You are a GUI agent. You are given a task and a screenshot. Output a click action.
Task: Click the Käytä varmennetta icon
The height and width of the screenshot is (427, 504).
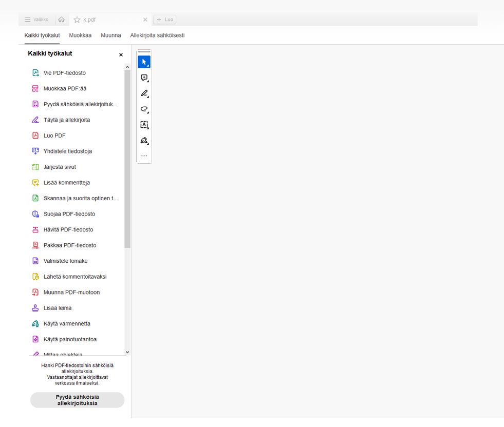coord(35,324)
